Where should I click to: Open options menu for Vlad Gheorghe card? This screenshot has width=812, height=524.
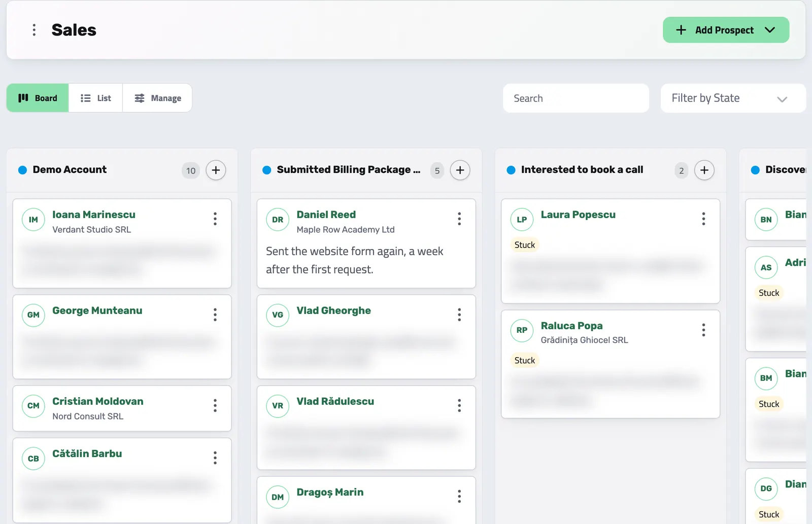point(459,315)
